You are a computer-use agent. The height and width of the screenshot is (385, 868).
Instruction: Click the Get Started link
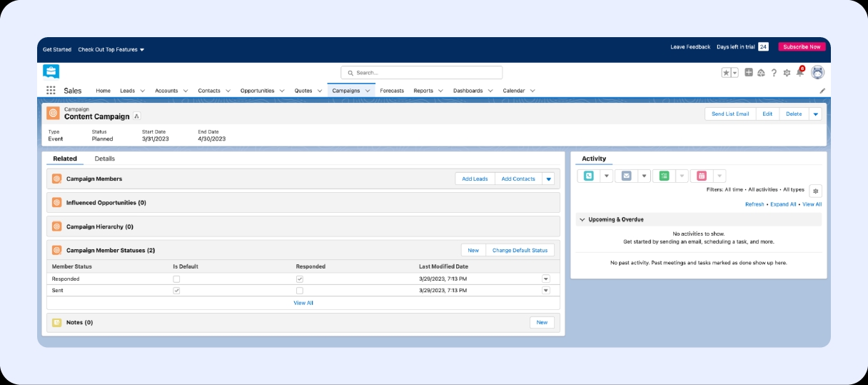click(x=57, y=49)
